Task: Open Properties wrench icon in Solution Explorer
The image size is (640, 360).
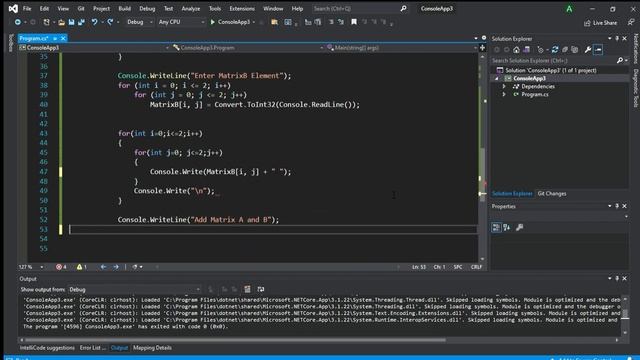Action: pos(588,50)
